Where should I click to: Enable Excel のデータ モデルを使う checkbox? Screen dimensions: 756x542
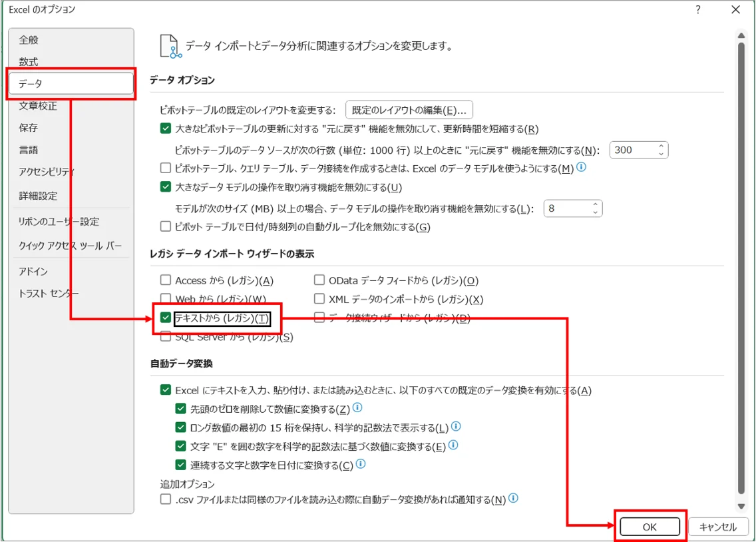tap(165, 168)
